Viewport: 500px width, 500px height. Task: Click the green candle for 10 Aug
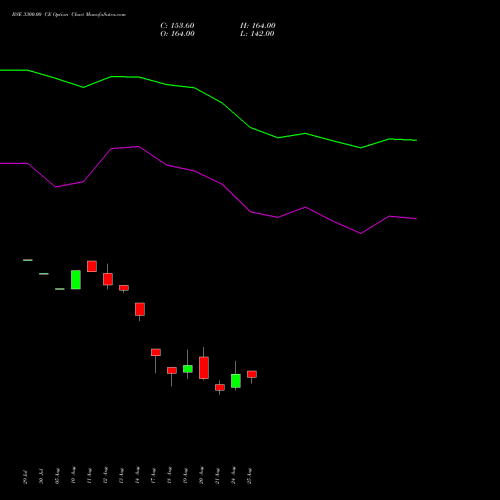click(x=76, y=280)
